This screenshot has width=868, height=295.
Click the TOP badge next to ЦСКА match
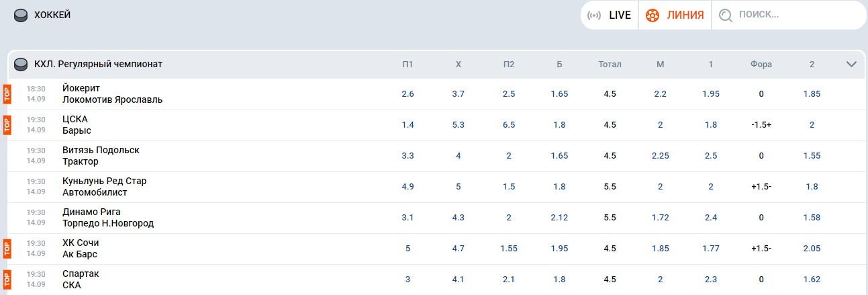(x=7, y=125)
